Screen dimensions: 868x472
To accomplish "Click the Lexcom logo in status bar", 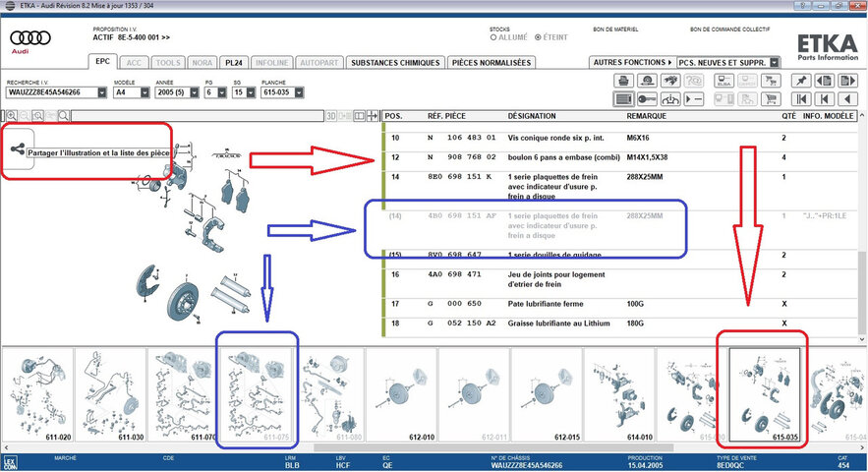I will pyautogui.click(x=10, y=462).
